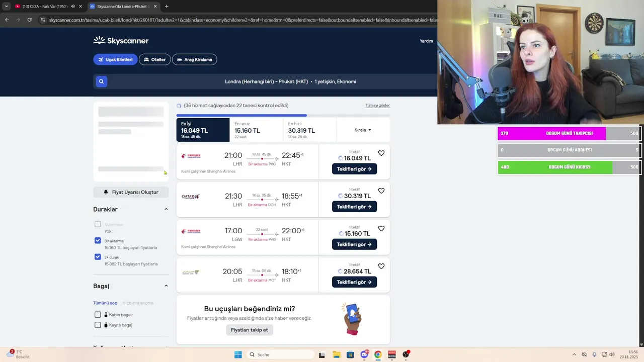
Task: Click Teklifleri gör for 15.160 TL flight
Action: pyautogui.click(x=354, y=244)
